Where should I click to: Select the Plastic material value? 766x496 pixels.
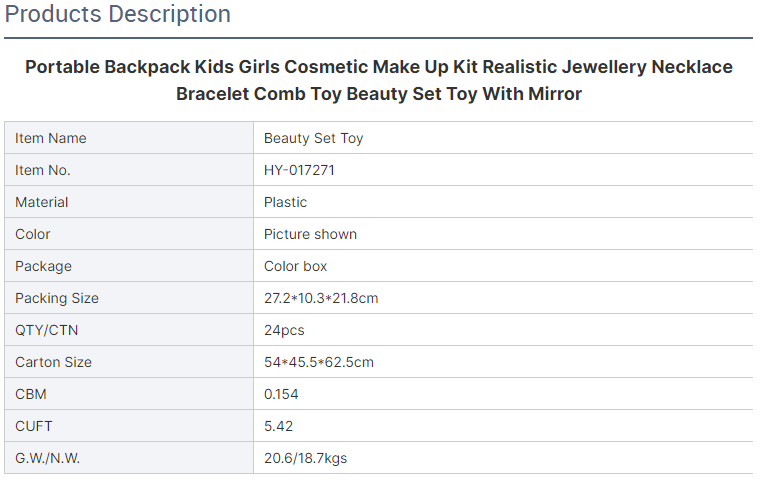[x=285, y=202]
